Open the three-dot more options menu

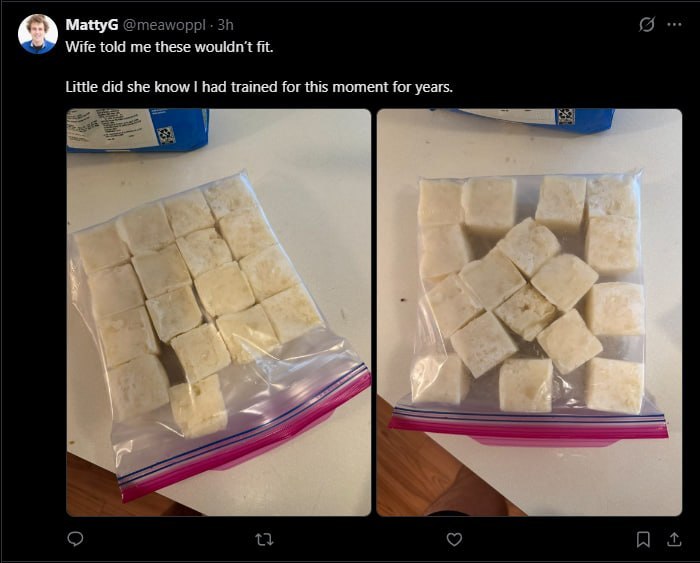(x=674, y=25)
